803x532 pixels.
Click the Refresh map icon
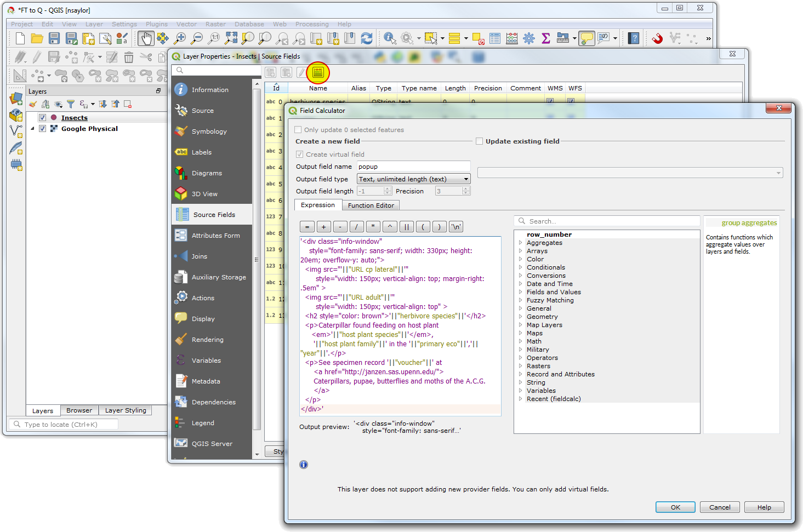(x=366, y=38)
